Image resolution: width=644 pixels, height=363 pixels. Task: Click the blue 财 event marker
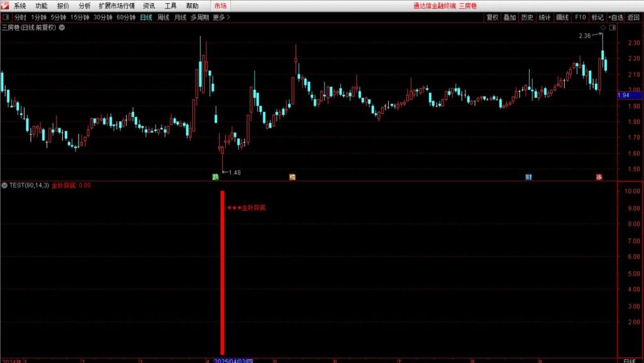click(528, 177)
